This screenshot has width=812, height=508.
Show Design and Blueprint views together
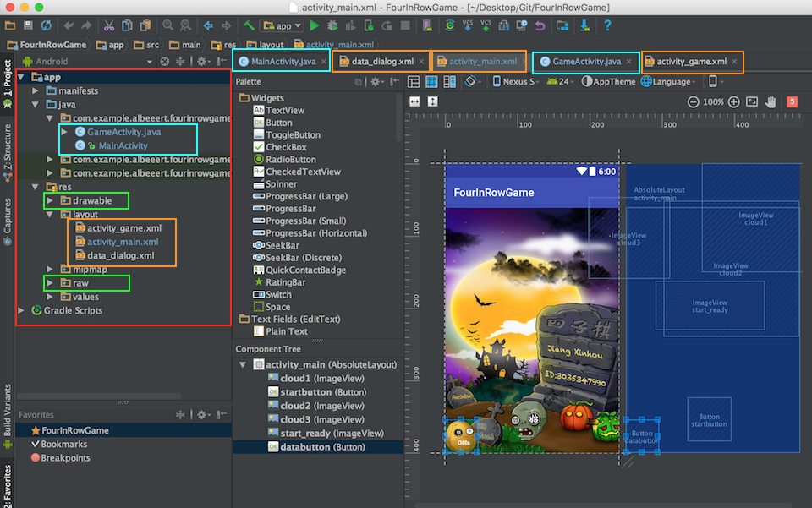449,82
